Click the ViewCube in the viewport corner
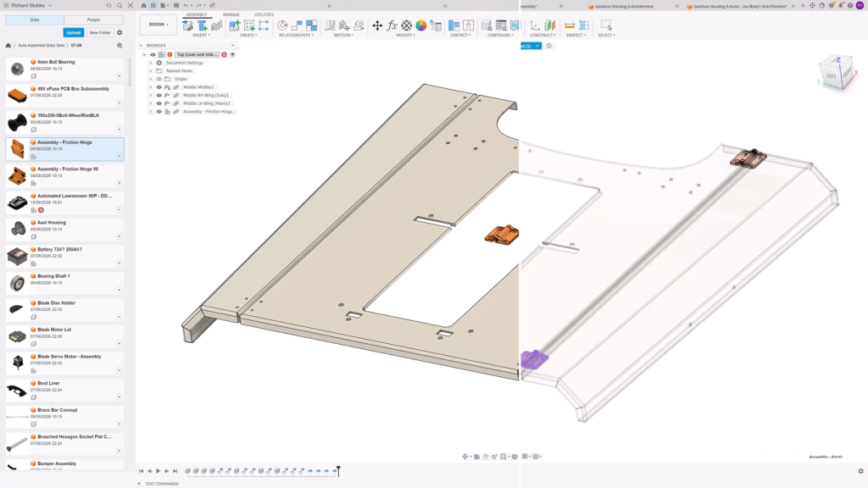The height and width of the screenshot is (488, 868). click(x=837, y=73)
